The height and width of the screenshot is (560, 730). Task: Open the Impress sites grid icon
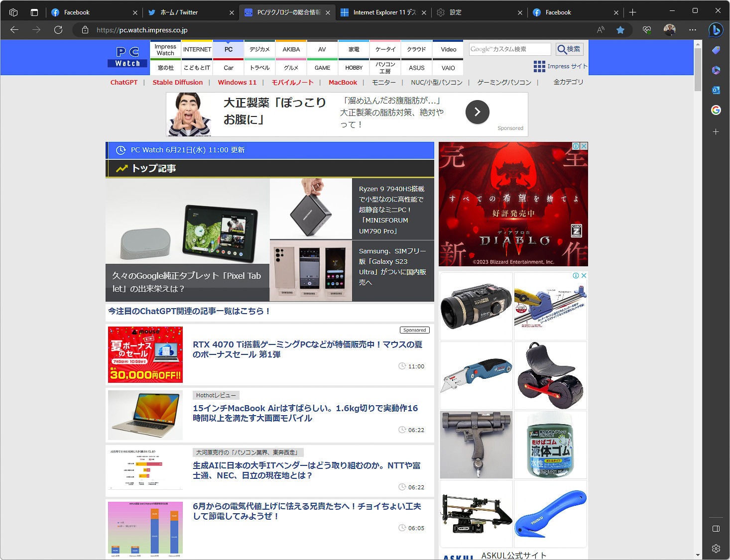coord(539,66)
